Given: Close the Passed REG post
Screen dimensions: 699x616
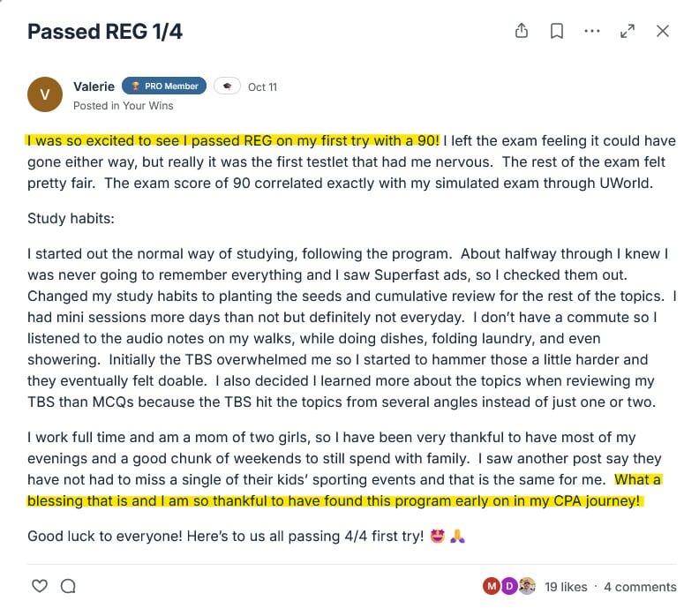Looking at the screenshot, I should (x=663, y=31).
